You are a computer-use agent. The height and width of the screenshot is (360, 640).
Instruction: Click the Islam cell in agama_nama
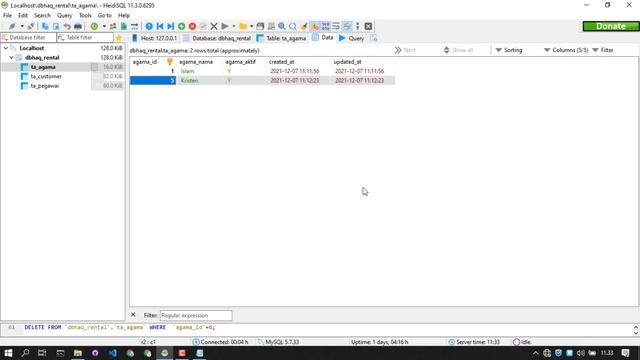coord(200,71)
